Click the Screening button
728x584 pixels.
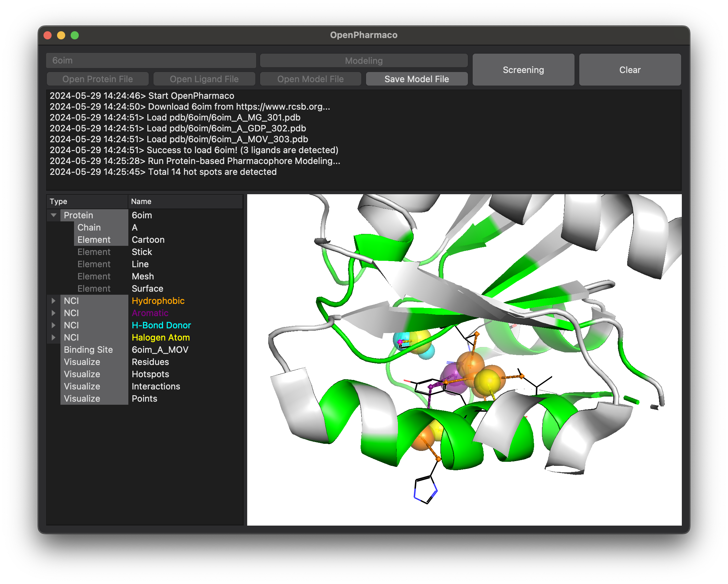pos(523,70)
